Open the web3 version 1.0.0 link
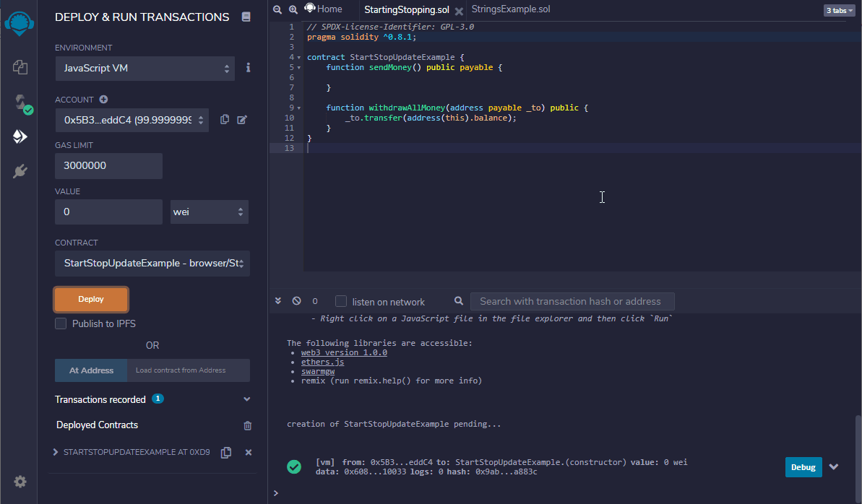Viewport: 862px width, 504px height. coord(344,353)
